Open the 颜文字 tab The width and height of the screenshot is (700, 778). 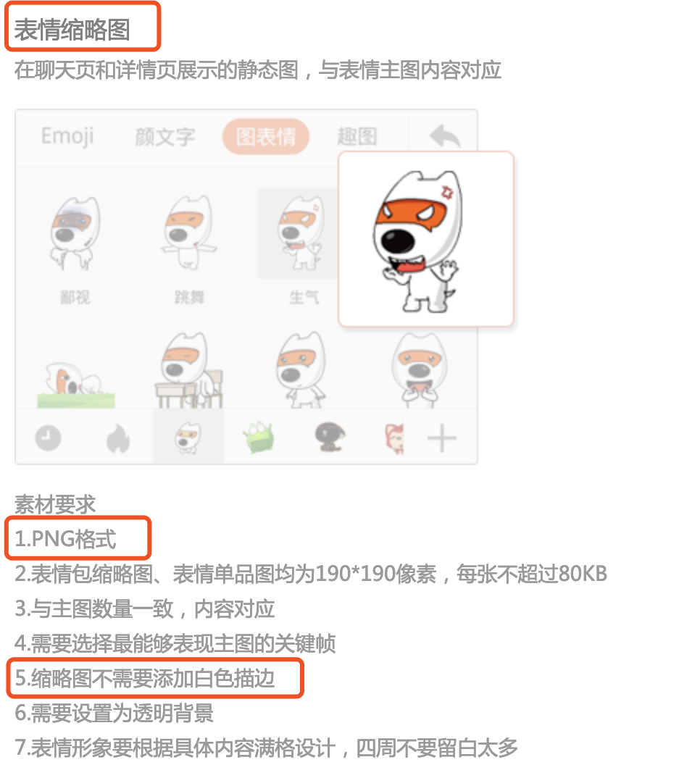[164, 136]
